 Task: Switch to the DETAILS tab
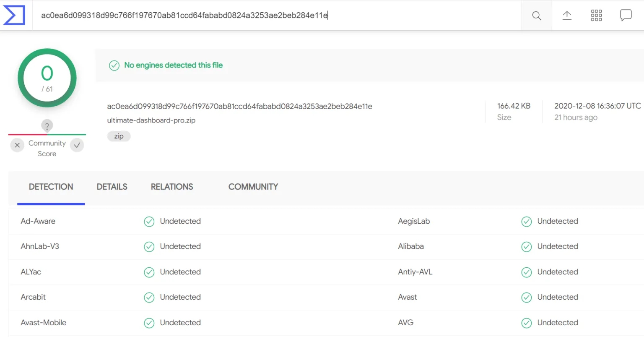(x=112, y=187)
